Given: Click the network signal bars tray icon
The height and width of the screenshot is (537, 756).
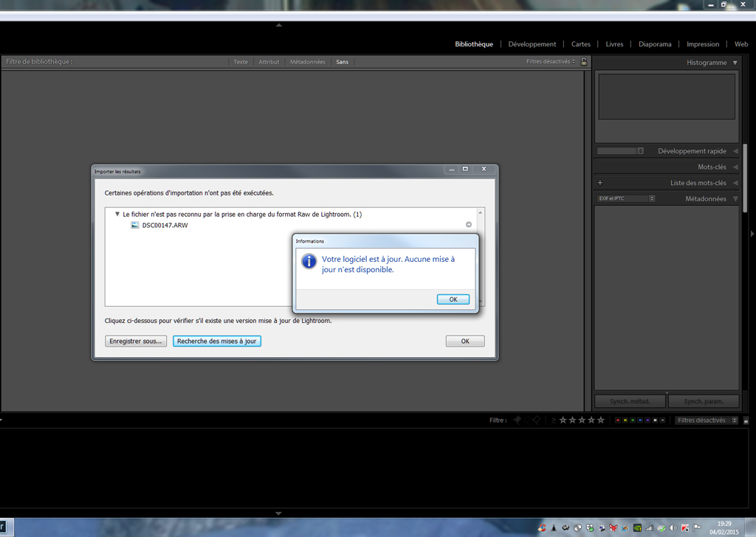Looking at the screenshot, I should click(649, 528).
